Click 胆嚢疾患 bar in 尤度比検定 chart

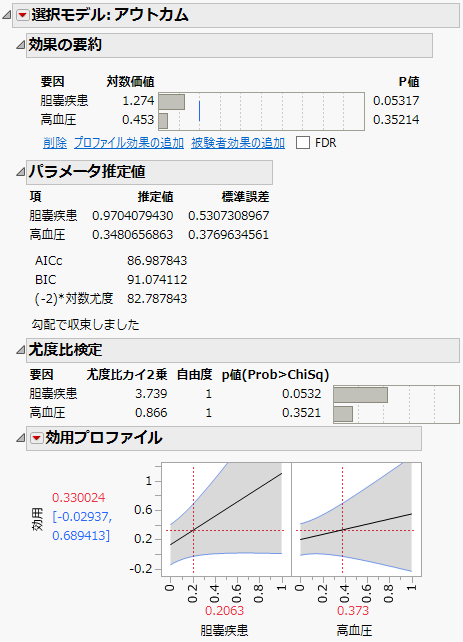(x=360, y=395)
